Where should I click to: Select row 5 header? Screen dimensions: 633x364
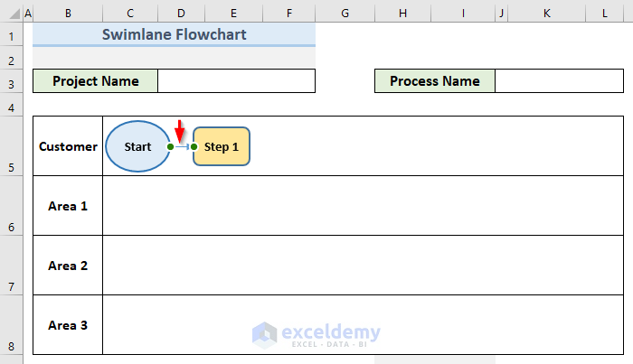[11, 146]
